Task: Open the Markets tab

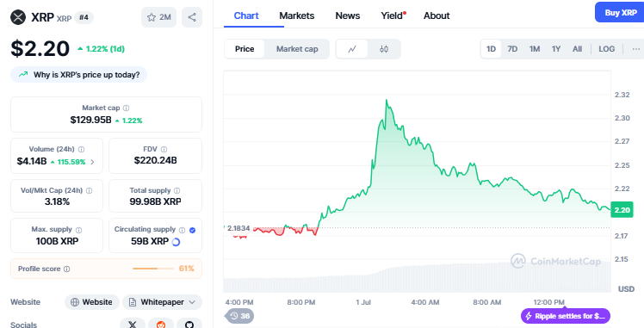Action: coord(296,16)
